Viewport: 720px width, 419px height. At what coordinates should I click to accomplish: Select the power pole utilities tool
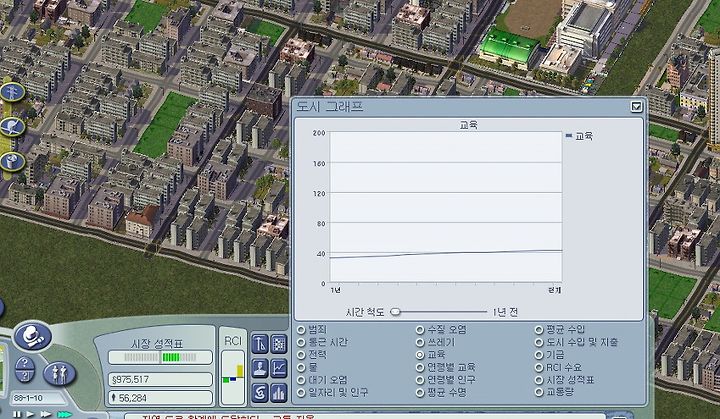pyautogui.click(x=12, y=92)
